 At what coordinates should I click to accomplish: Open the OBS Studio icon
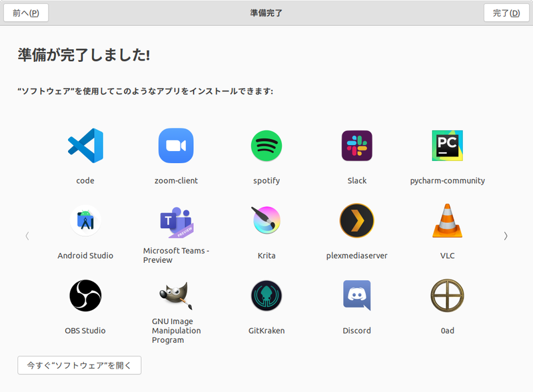click(x=85, y=295)
